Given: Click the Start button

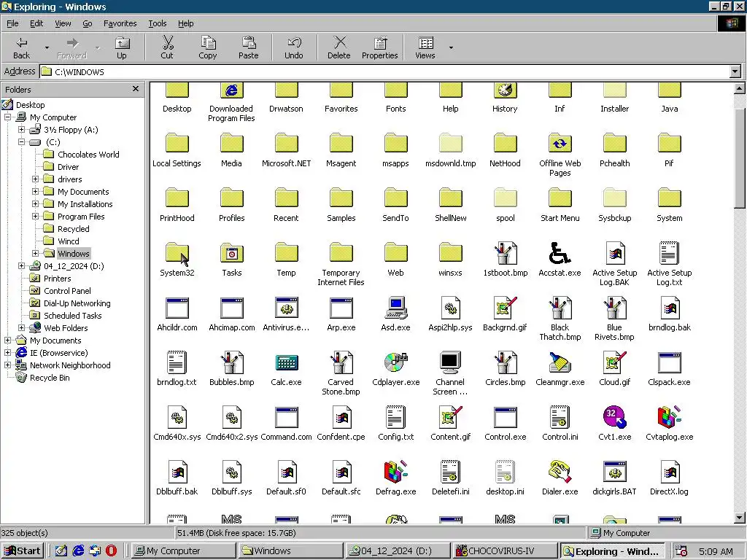Looking at the screenshot, I should point(23,551).
